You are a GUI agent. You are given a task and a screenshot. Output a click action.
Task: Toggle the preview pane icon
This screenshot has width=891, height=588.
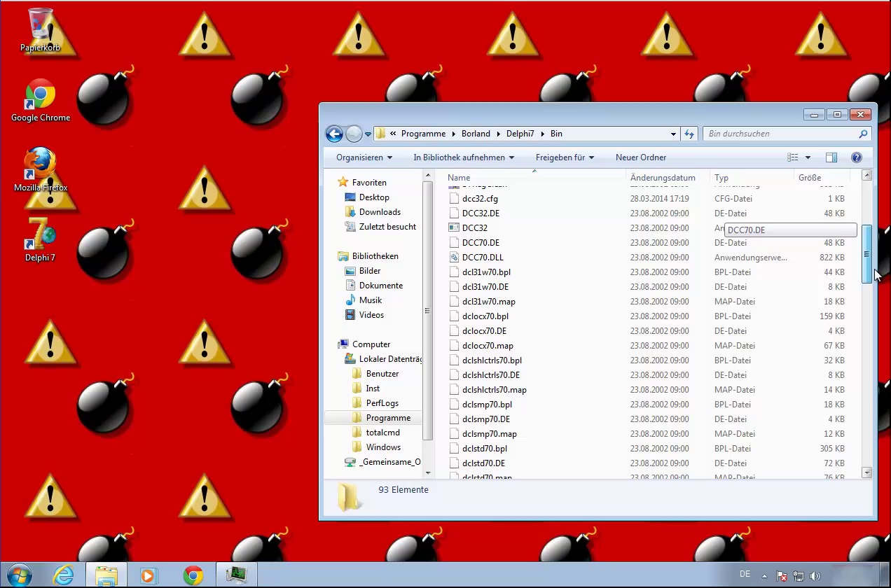831,157
